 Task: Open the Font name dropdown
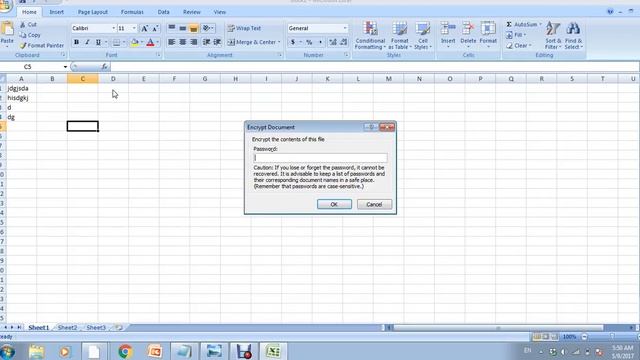tap(113, 28)
